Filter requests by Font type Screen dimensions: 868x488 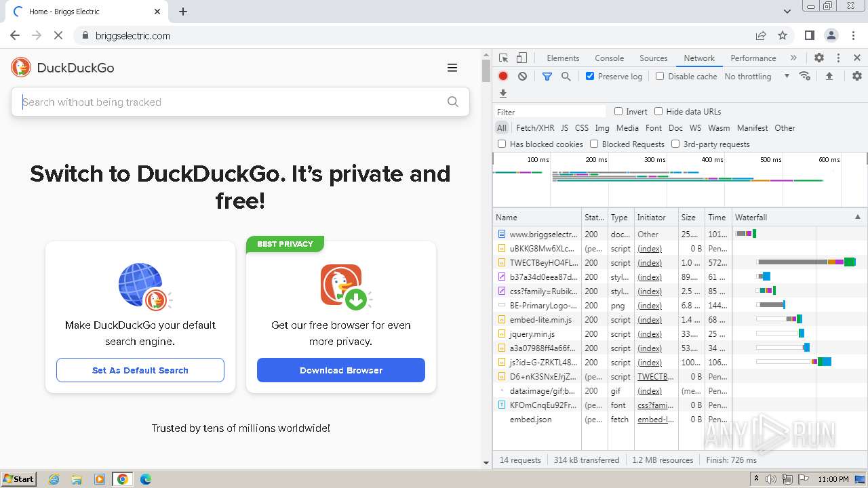coord(654,128)
